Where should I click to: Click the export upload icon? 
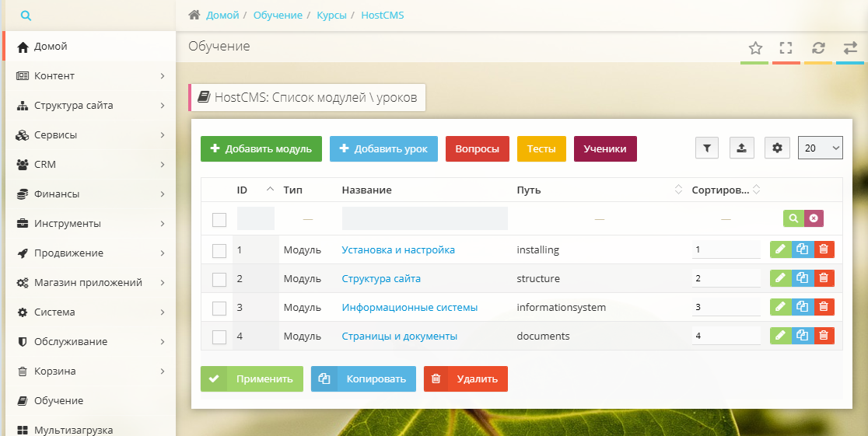[741, 148]
